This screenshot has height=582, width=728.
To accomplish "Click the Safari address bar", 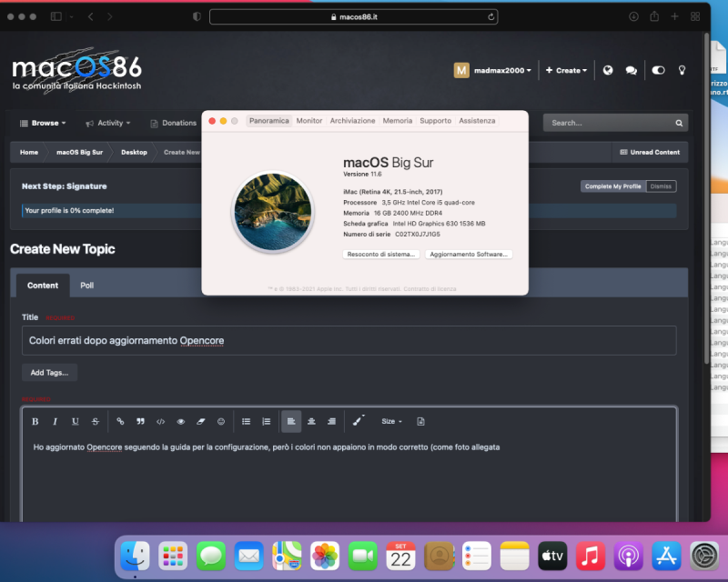I will pyautogui.click(x=354, y=16).
